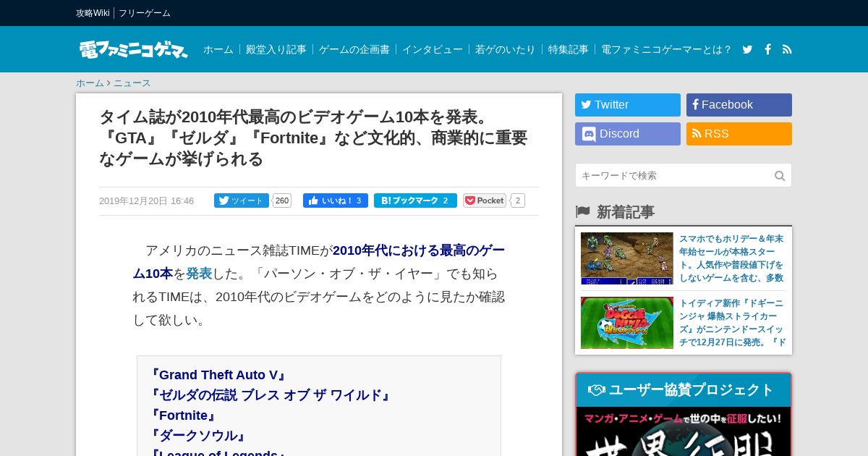This screenshot has height=456, width=868.
Task: Click the Discord sidebar button
Action: tap(628, 134)
